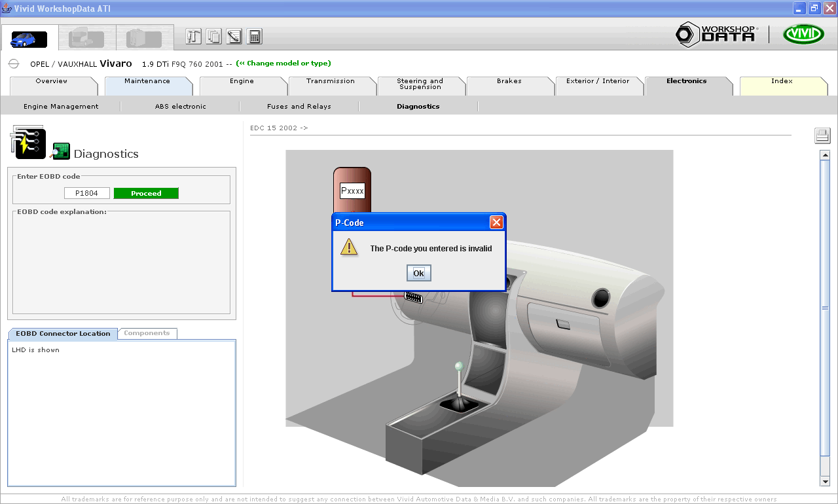Select the blue car vehicle tab

(29, 39)
